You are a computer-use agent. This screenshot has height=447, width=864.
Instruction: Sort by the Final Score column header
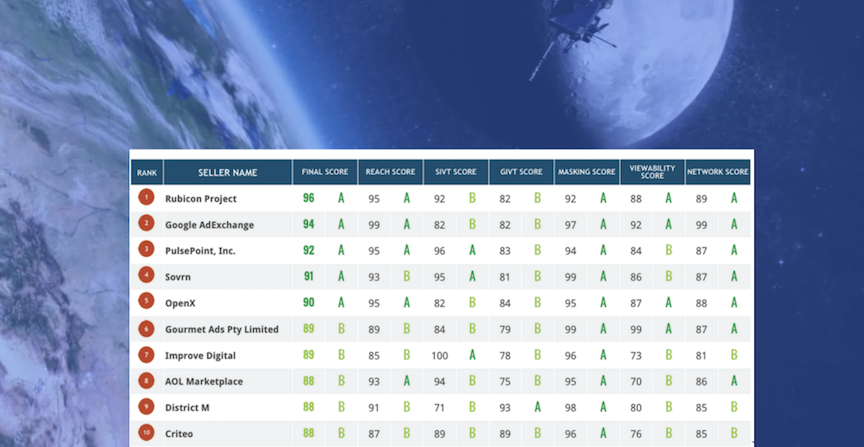(x=325, y=172)
